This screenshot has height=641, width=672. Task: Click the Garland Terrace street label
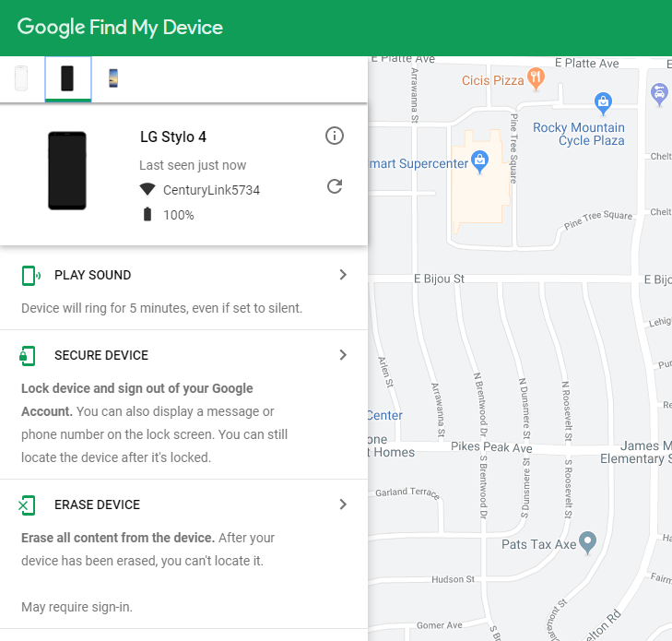(x=407, y=493)
